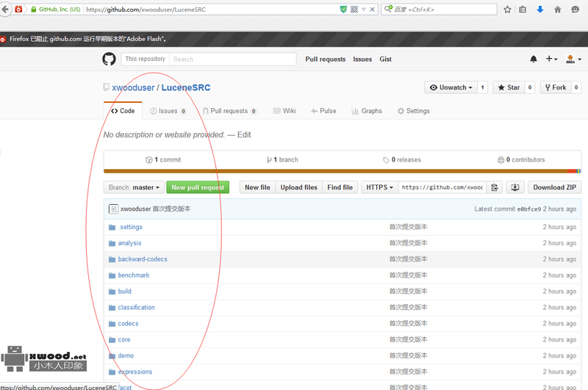Copy clone URL to clipboard icon
Image resolution: width=588 pixels, height=390 pixels.
(495, 187)
